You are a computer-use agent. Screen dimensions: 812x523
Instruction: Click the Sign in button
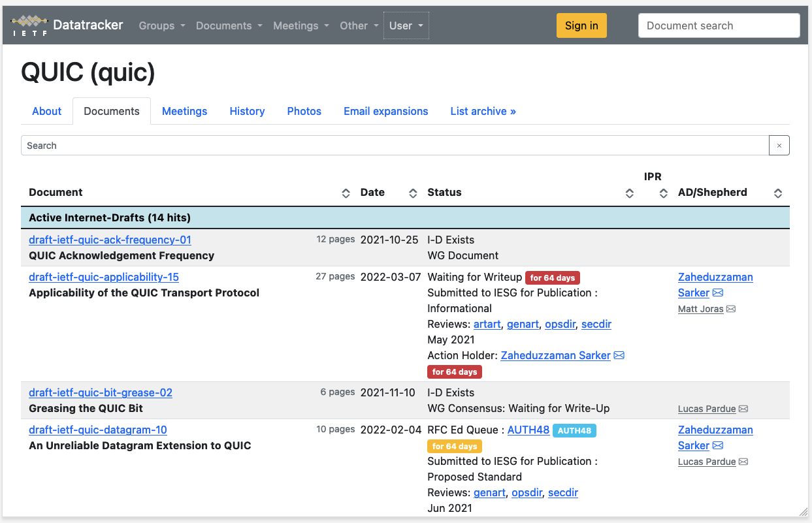[581, 25]
